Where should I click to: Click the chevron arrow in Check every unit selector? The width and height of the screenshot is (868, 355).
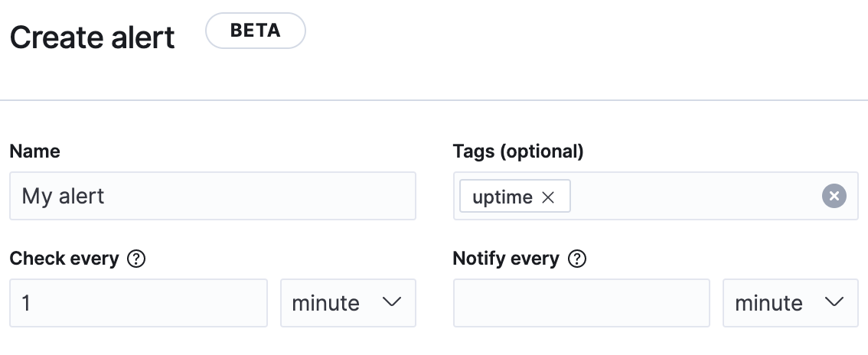click(x=391, y=303)
